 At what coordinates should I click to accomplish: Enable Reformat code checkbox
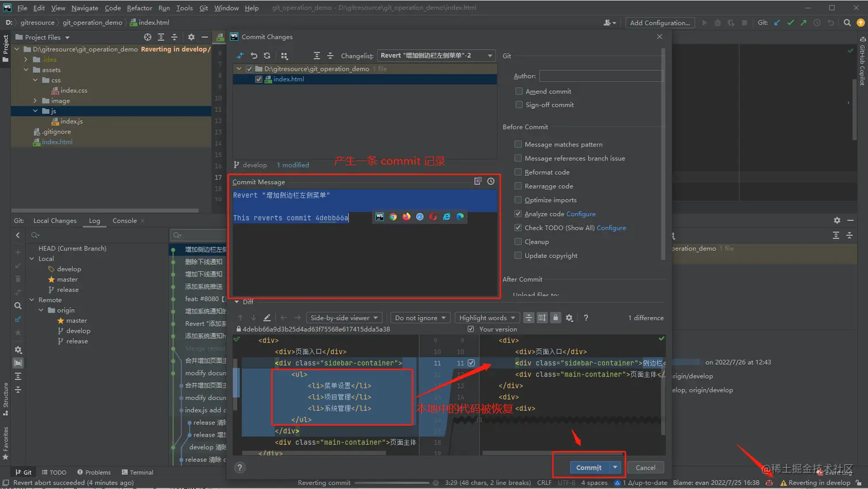coord(518,172)
